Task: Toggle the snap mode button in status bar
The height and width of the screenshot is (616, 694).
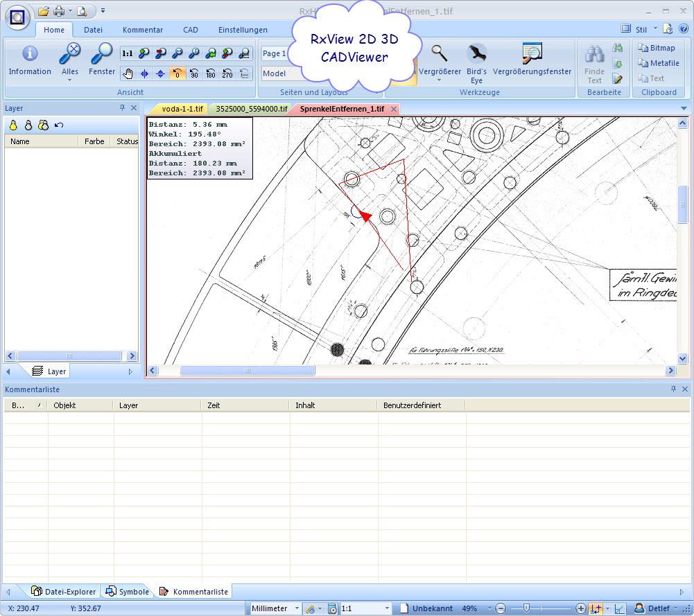Action: tap(596, 608)
